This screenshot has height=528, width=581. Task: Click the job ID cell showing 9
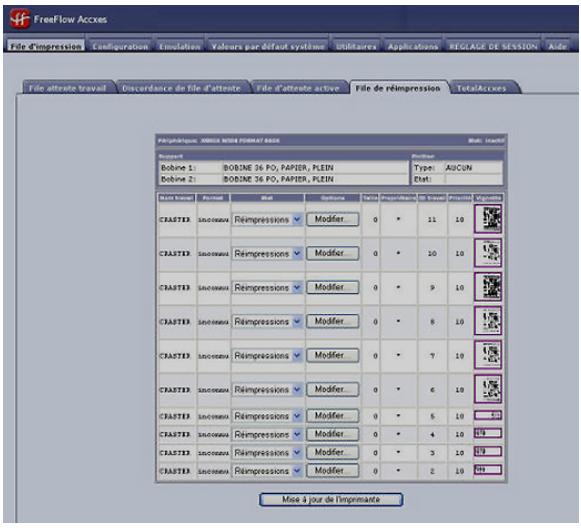(432, 288)
